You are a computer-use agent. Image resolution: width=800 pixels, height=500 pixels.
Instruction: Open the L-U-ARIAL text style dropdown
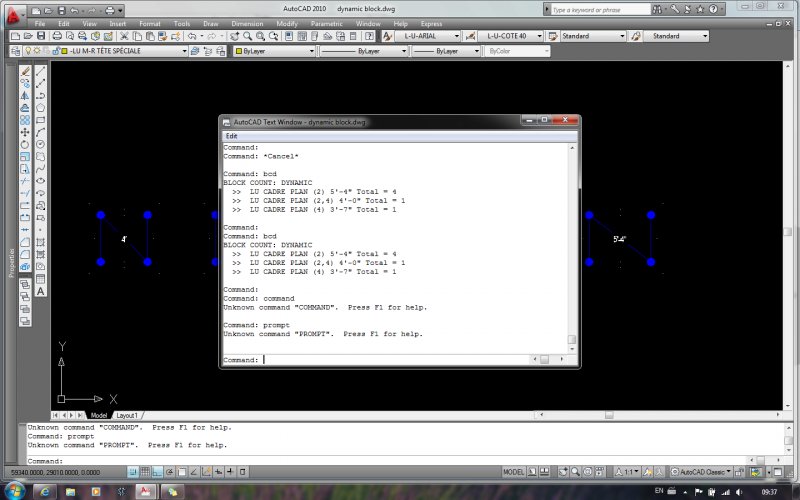click(428, 36)
